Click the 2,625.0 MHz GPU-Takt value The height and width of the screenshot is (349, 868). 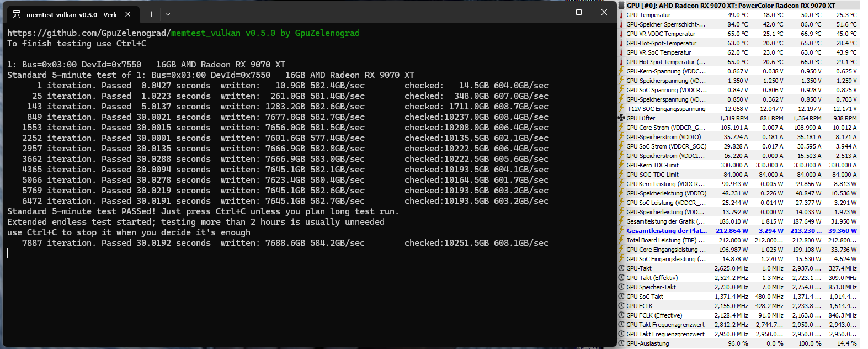(x=731, y=268)
